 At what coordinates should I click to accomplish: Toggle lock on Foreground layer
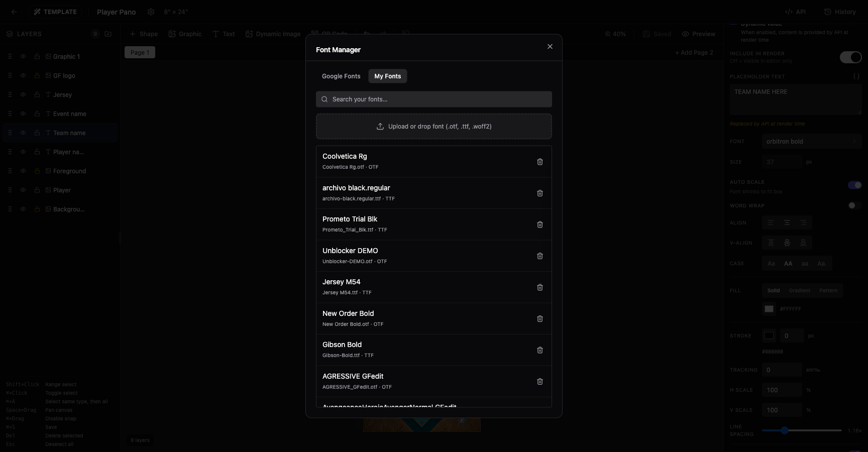[37, 171]
